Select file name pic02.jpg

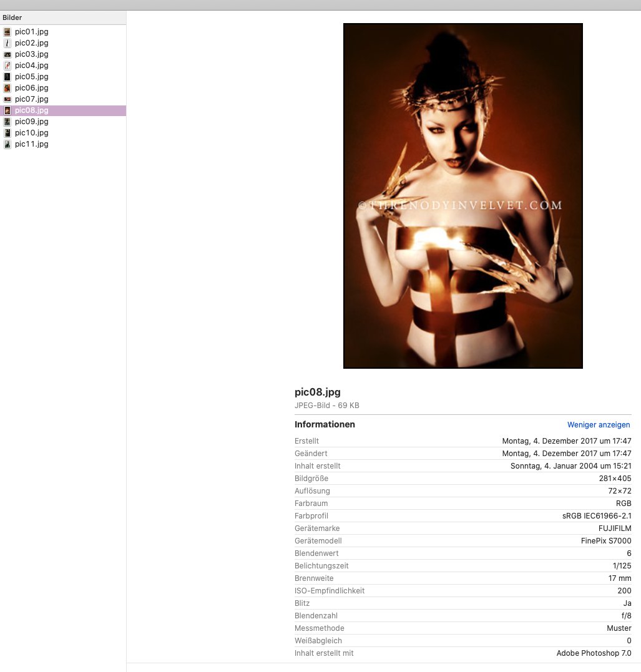(32, 43)
